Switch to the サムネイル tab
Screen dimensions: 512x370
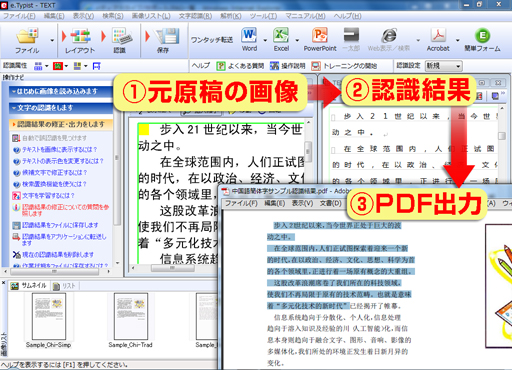pos(29,286)
